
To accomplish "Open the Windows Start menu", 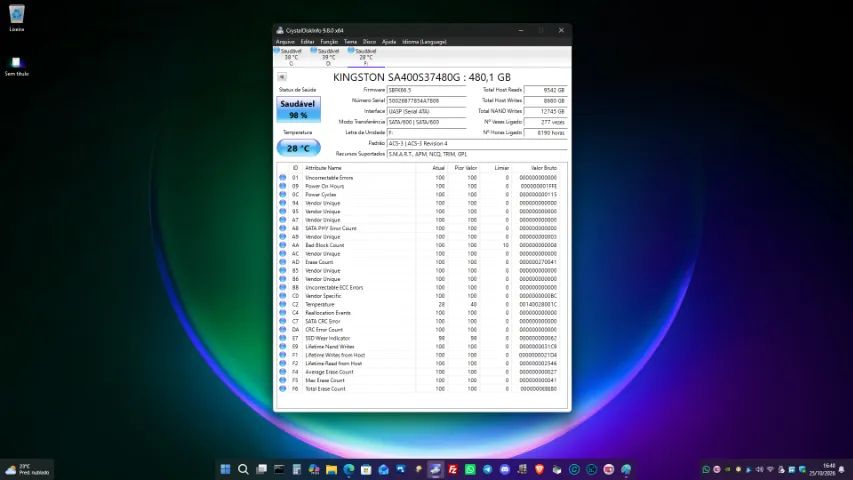I will 225,469.
